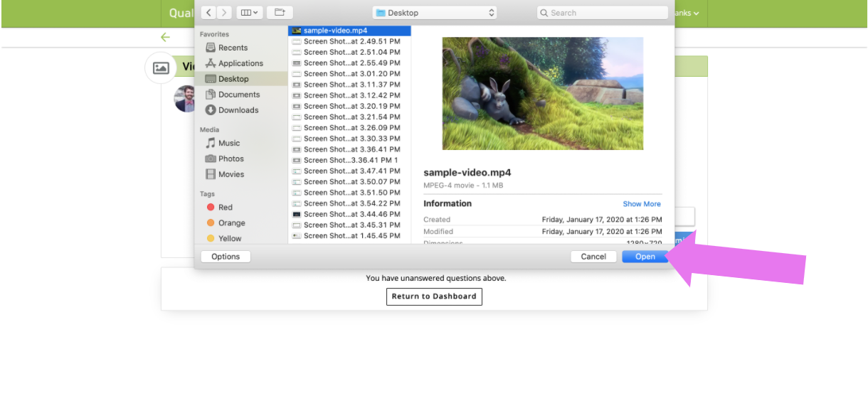The width and height of the screenshot is (868, 418).
Task: Open the Desktop location dropdown
Action: (434, 13)
